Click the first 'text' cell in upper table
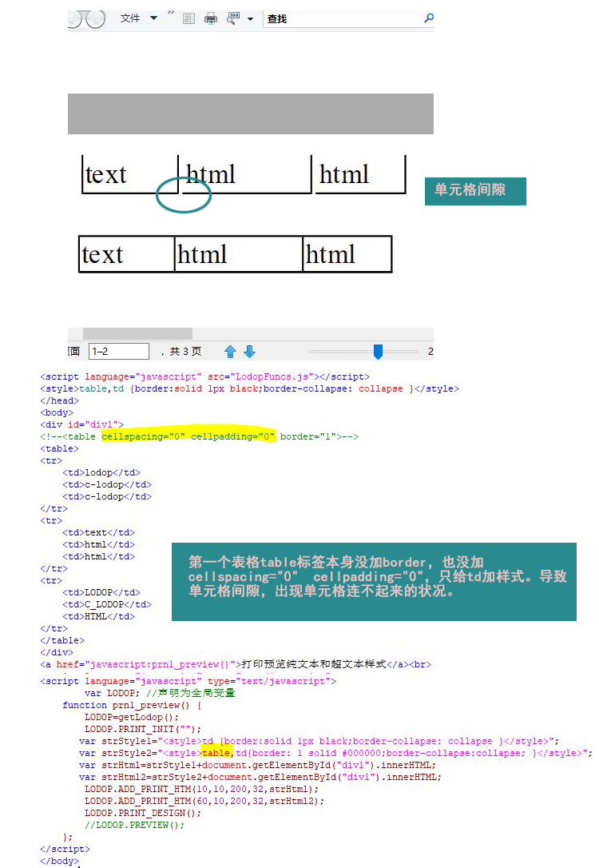This screenshot has width=599, height=868. point(129,174)
